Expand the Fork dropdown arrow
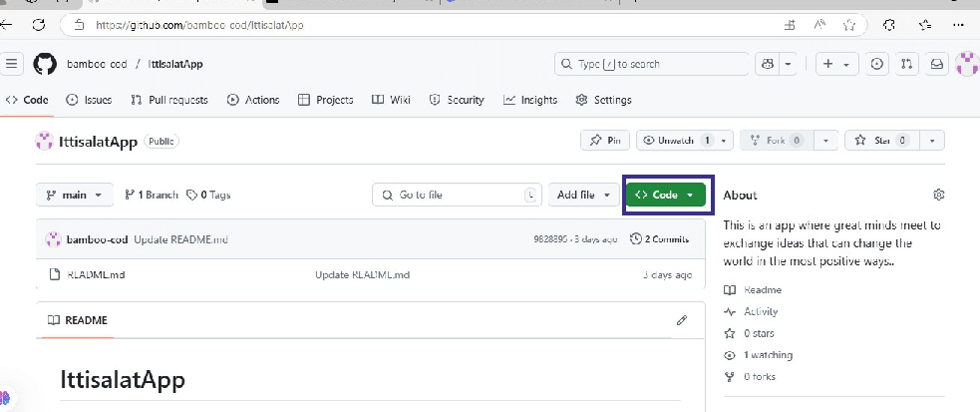The height and width of the screenshot is (412, 980). pos(826,141)
